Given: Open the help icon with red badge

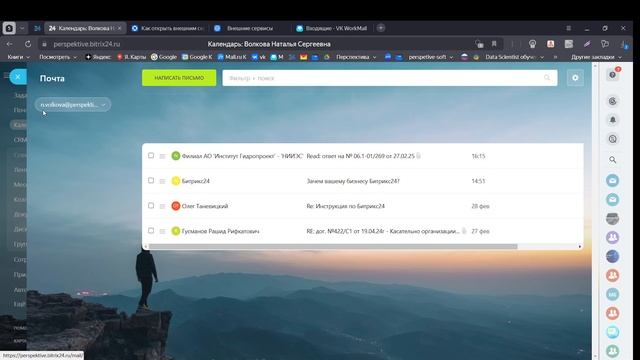Looking at the screenshot, I should 613,75.
